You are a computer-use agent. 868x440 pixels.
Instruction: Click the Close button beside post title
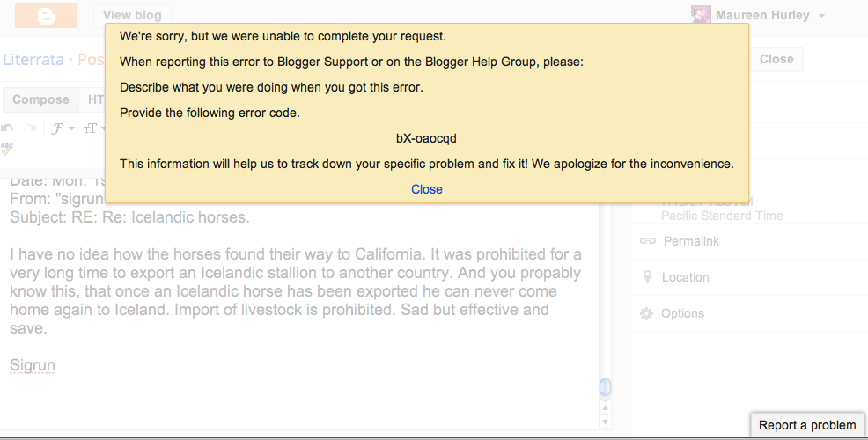pyautogui.click(x=776, y=59)
